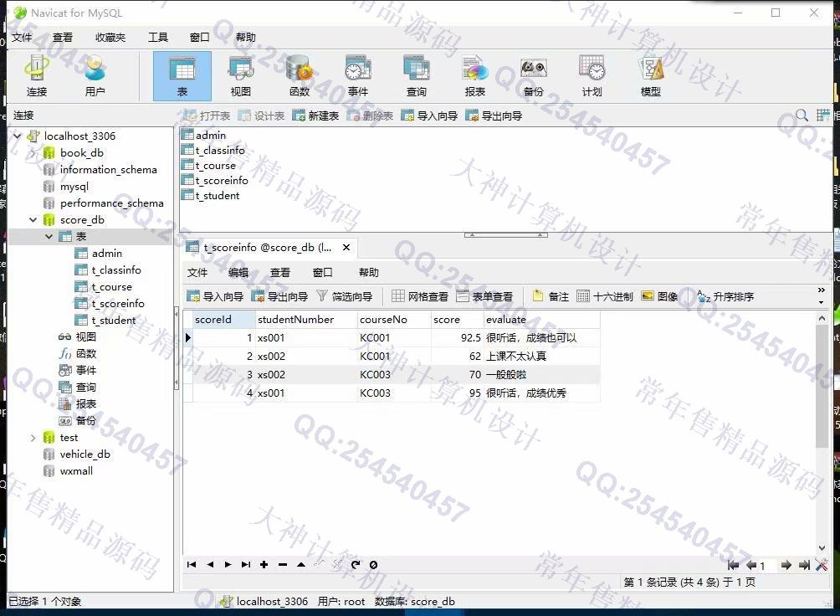Click 备注 (Memo) button
840x616 pixels.
pyautogui.click(x=551, y=296)
